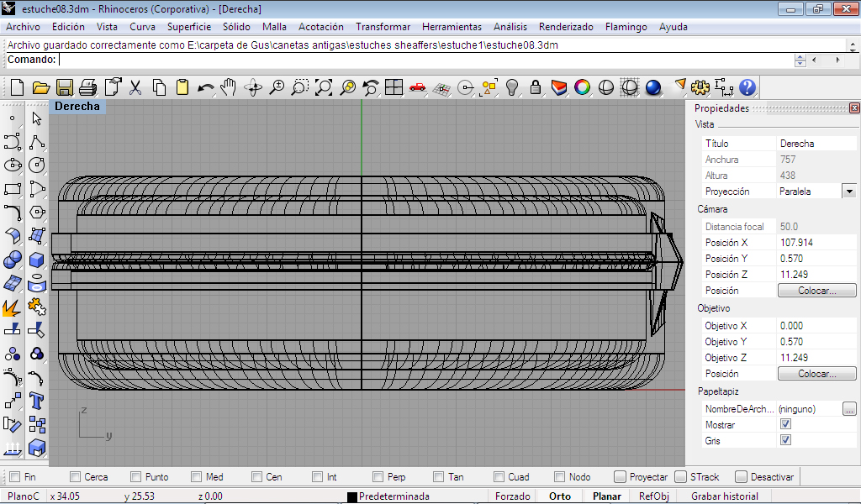Screen dimensions: 861x504
Task: Toggle the Gris checkbox
Action: click(x=785, y=440)
